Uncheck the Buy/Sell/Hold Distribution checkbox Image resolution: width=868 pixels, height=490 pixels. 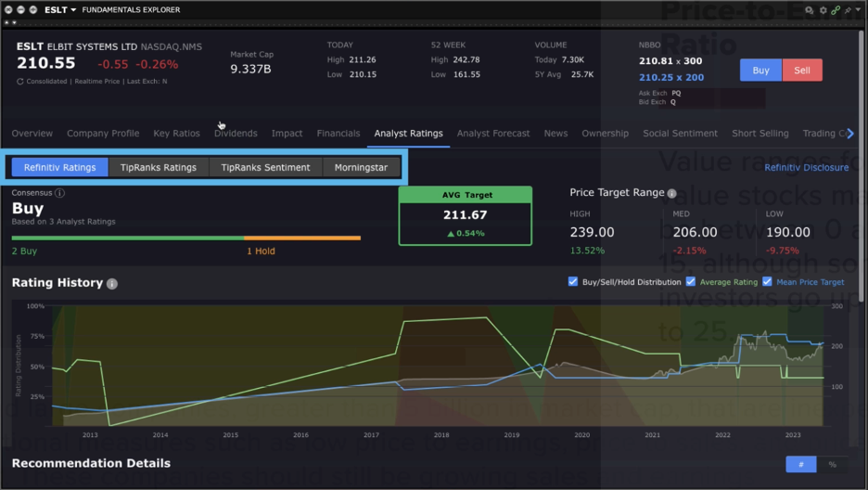point(572,282)
